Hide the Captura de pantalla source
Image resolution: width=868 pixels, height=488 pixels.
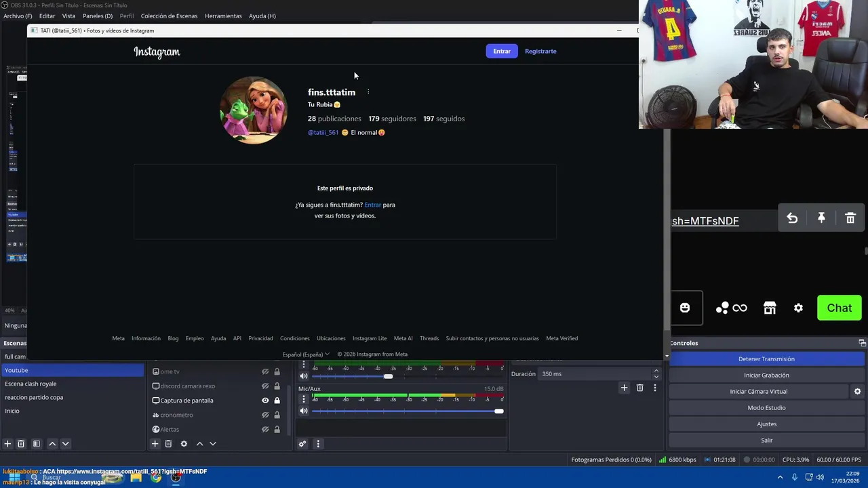point(265,401)
